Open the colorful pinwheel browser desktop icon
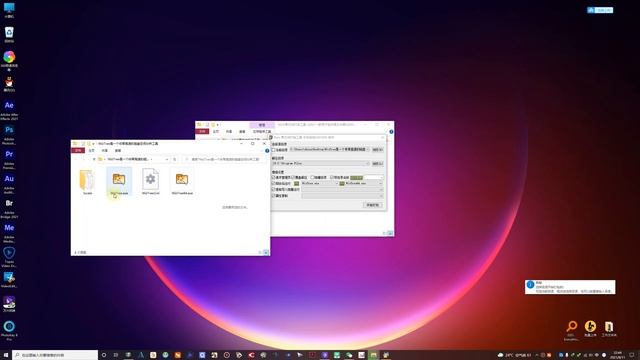This screenshot has width=640, height=360. [9, 60]
